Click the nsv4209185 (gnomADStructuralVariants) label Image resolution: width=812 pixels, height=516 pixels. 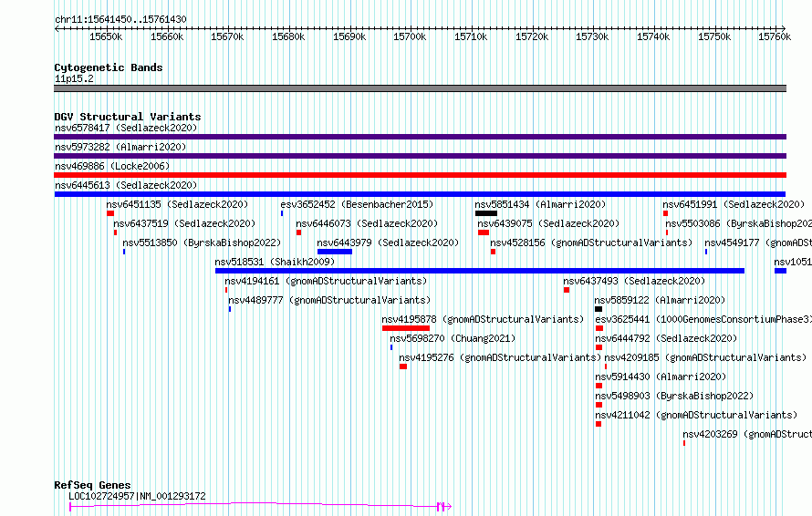tap(705, 357)
